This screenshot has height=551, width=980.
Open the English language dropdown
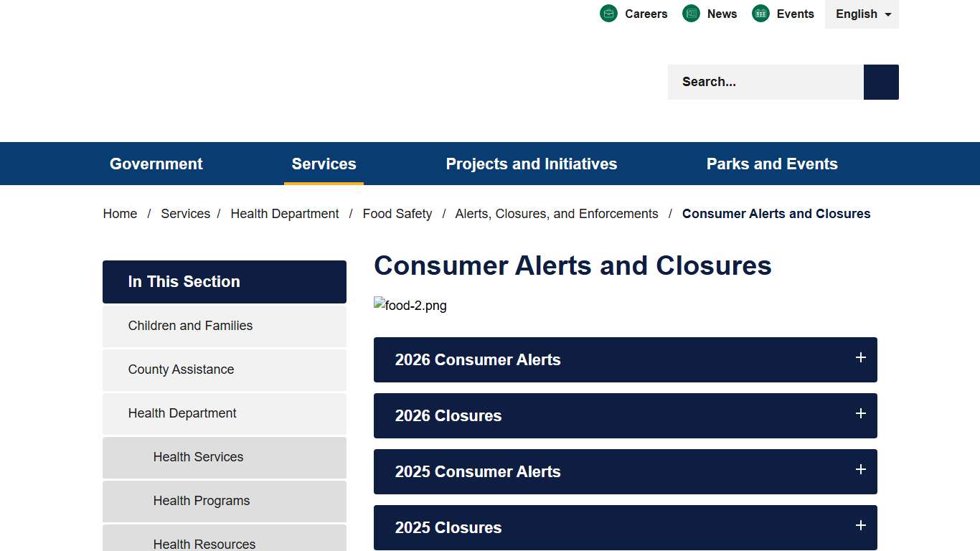tap(861, 14)
